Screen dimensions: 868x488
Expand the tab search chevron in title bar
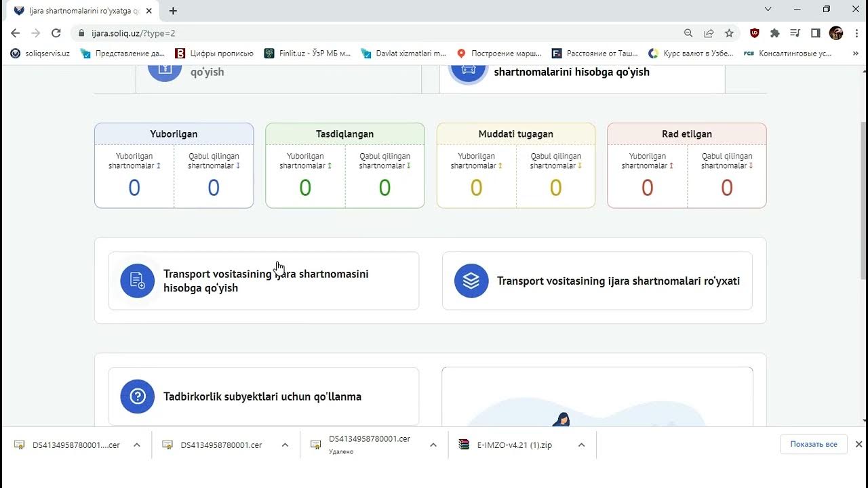pyautogui.click(x=768, y=9)
